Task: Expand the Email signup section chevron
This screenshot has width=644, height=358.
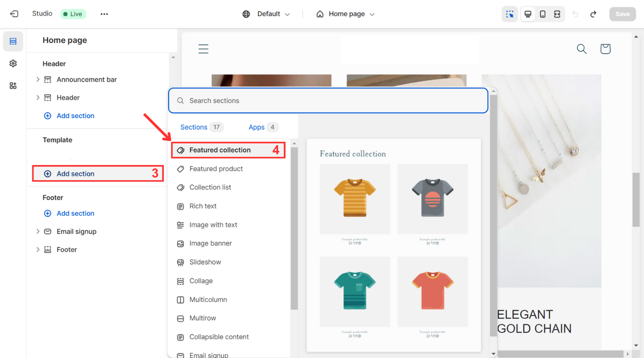Action: click(38, 231)
